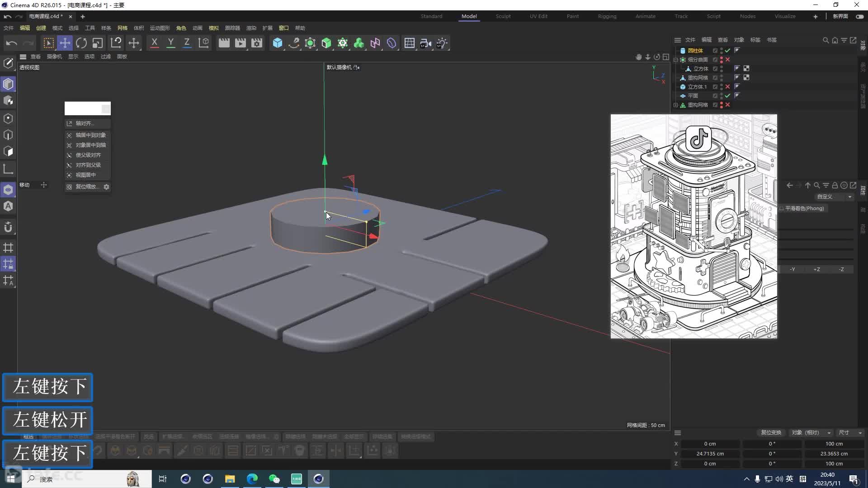Click the Y size field 23.3653 cm
The image size is (868, 488).
click(x=834, y=454)
